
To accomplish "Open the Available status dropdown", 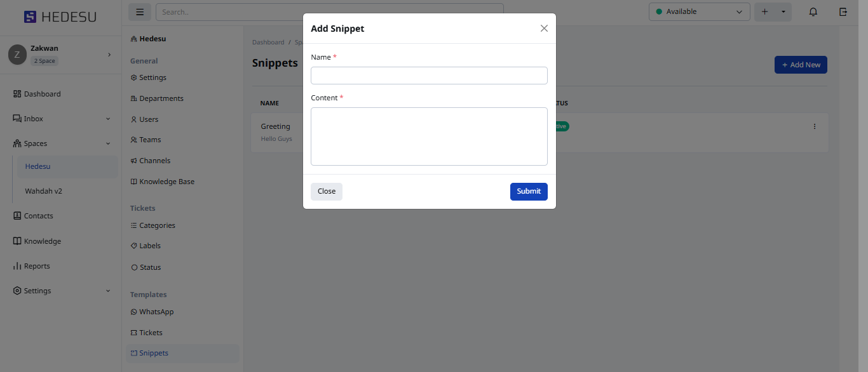I will tap(699, 12).
